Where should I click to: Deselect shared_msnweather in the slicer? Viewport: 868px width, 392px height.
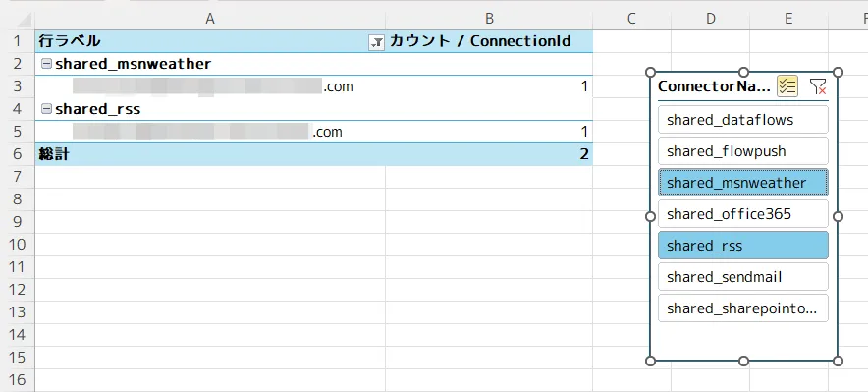[x=743, y=182]
